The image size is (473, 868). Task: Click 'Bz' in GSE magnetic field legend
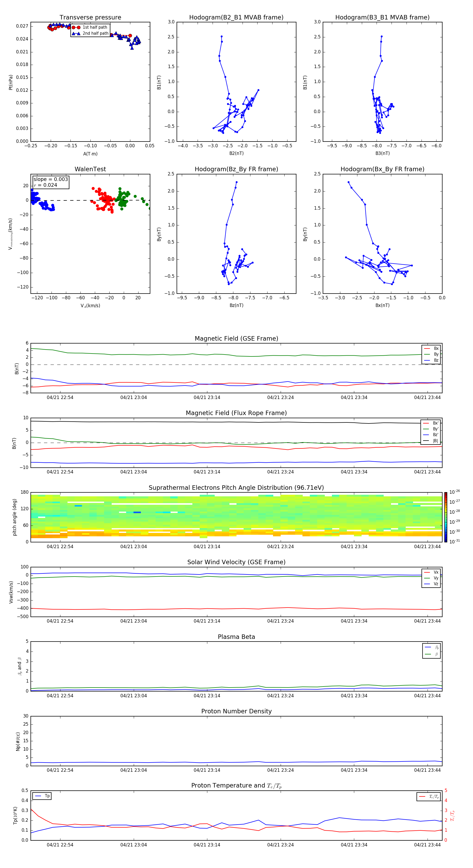(x=431, y=361)
